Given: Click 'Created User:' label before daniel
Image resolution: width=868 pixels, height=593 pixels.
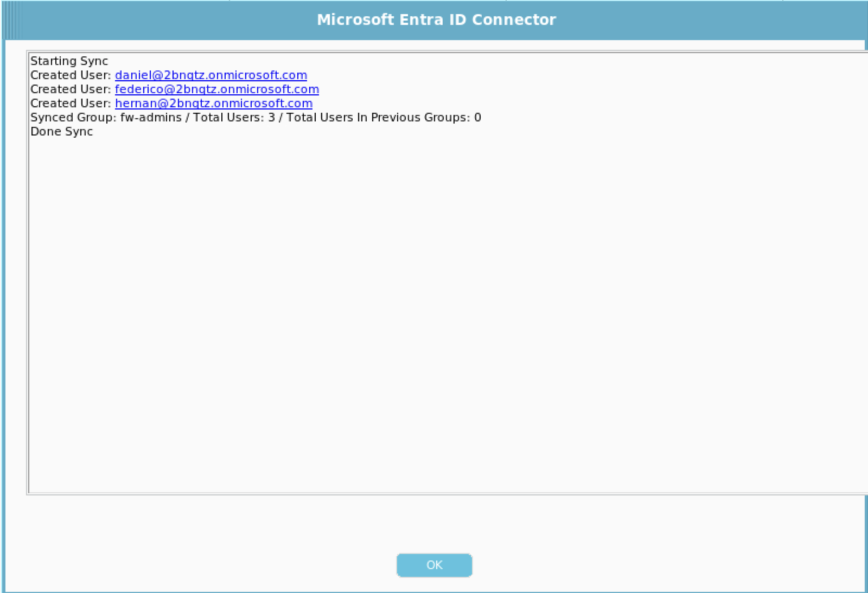Looking at the screenshot, I should [x=71, y=75].
